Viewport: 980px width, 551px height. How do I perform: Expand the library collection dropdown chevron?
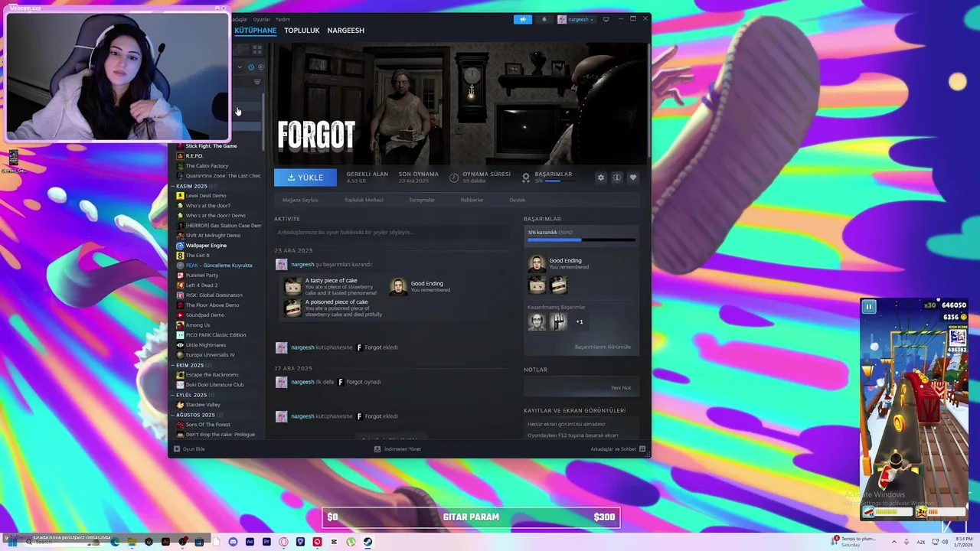click(x=240, y=67)
